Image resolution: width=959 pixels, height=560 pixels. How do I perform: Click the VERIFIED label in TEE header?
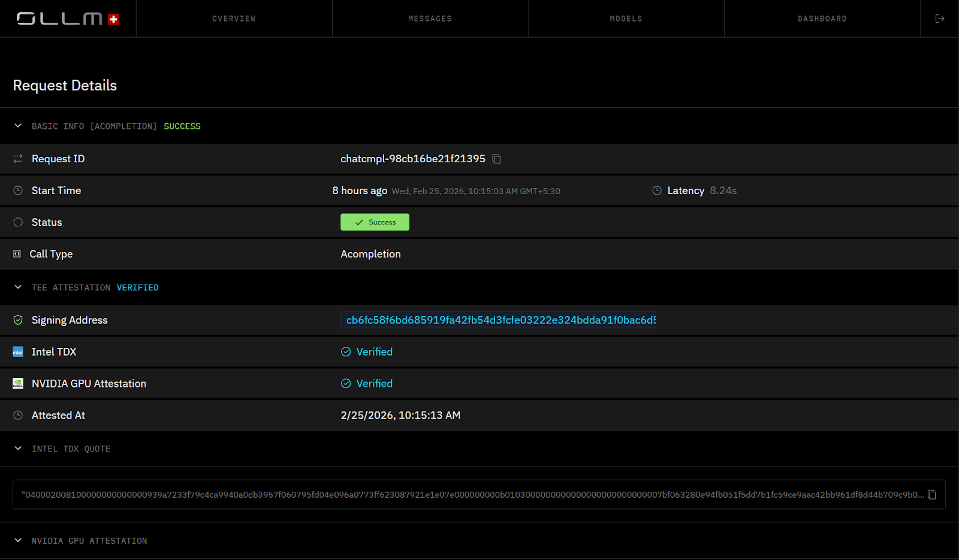click(138, 288)
